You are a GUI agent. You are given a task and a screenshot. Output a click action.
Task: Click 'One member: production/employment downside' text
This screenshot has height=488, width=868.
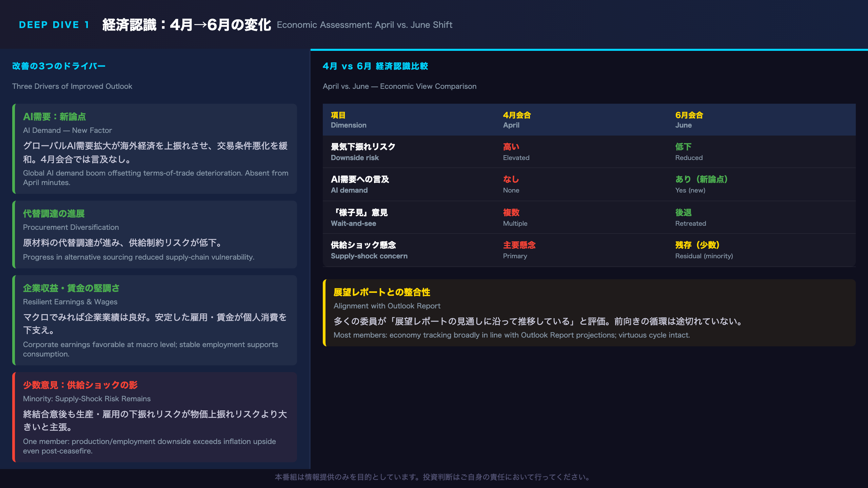pos(150,446)
